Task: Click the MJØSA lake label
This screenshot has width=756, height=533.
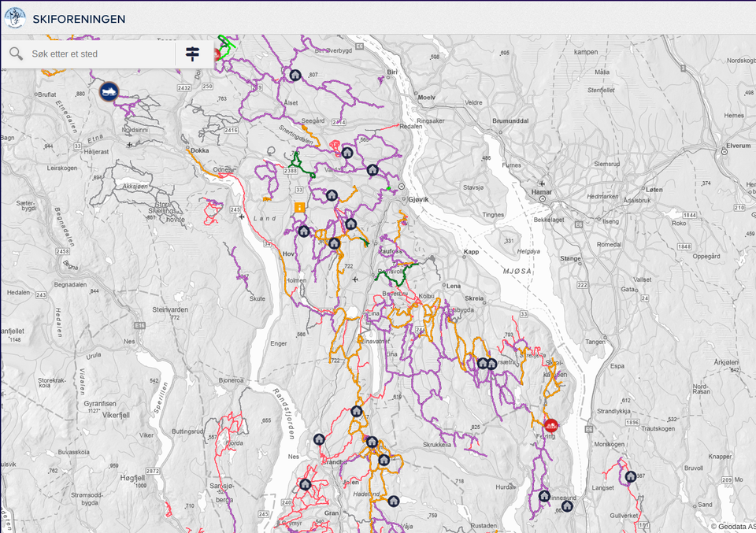Action: click(x=517, y=272)
